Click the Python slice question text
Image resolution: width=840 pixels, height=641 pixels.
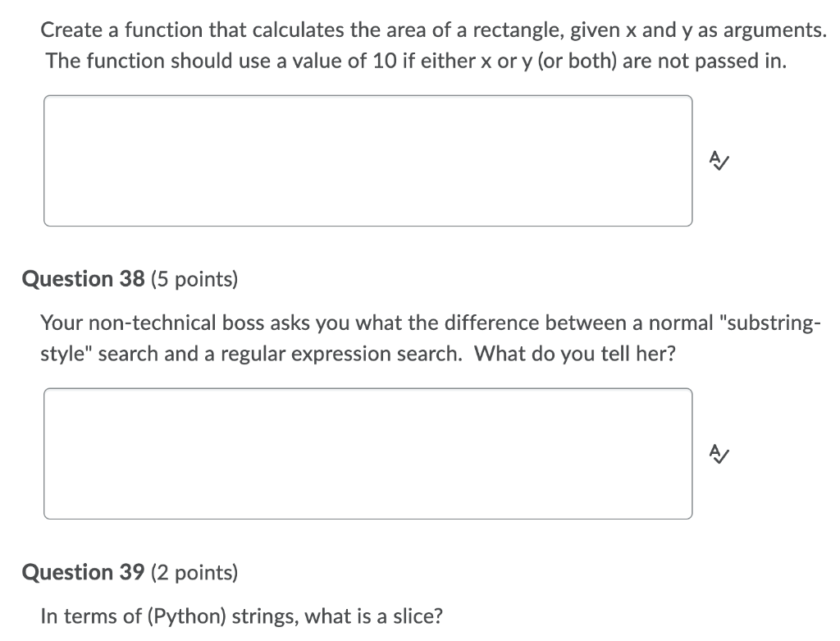tap(242, 616)
